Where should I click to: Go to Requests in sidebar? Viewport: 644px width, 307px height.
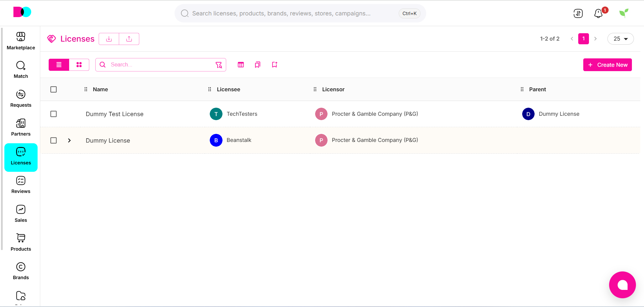click(x=21, y=99)
